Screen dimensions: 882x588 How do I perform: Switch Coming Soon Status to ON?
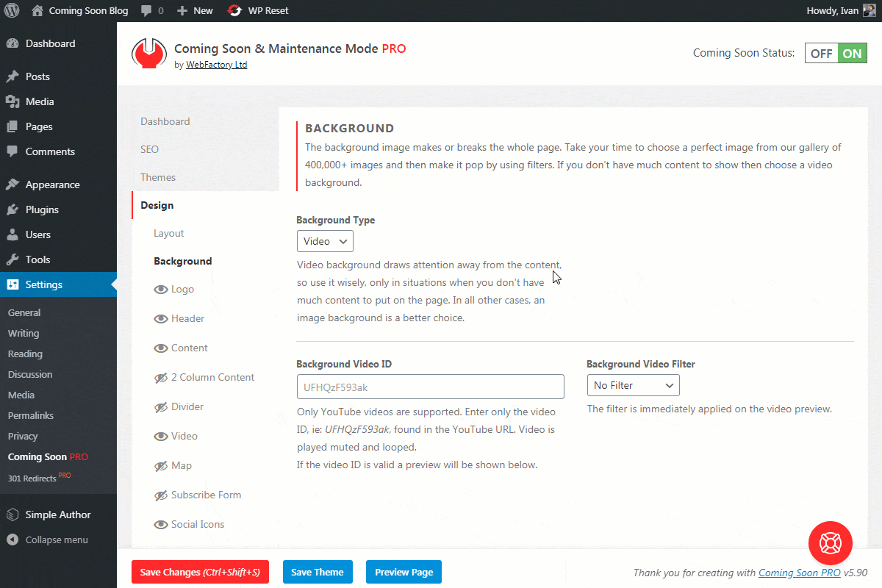tap(853, 54)
